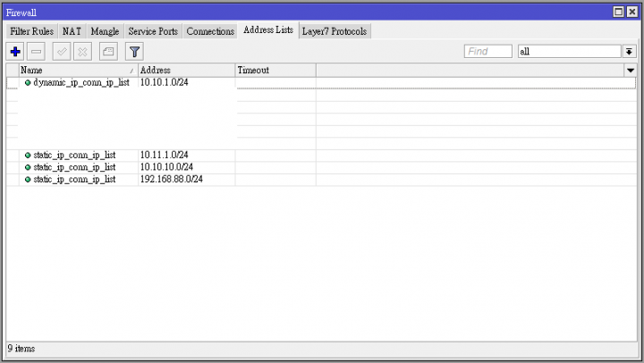Go to the Mangle tab
This screenshot has width=644, height=363.
[x=105, y=31]
